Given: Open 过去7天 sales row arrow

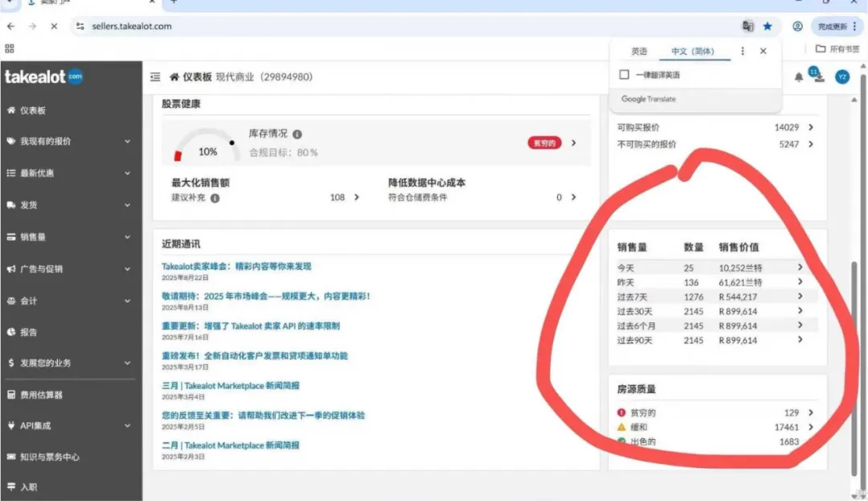Looking at the screenshot, I should pyautogui.click(x=800, y=296).
